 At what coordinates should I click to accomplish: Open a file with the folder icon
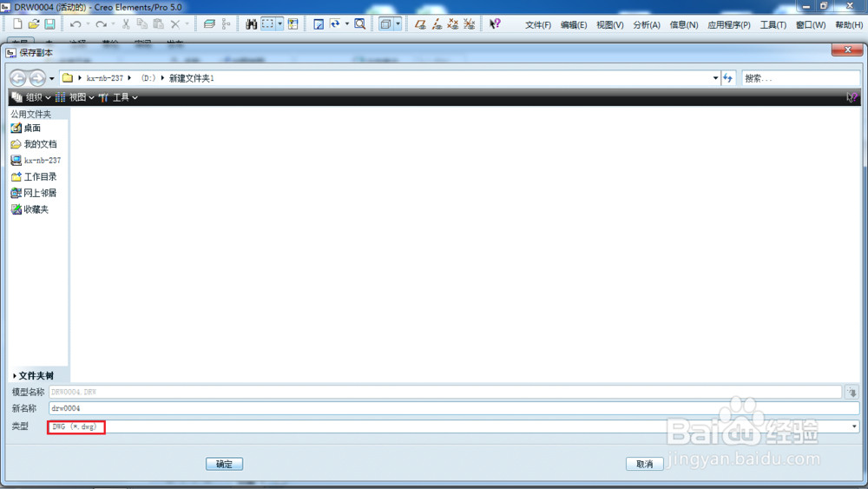tap(34, 23)
